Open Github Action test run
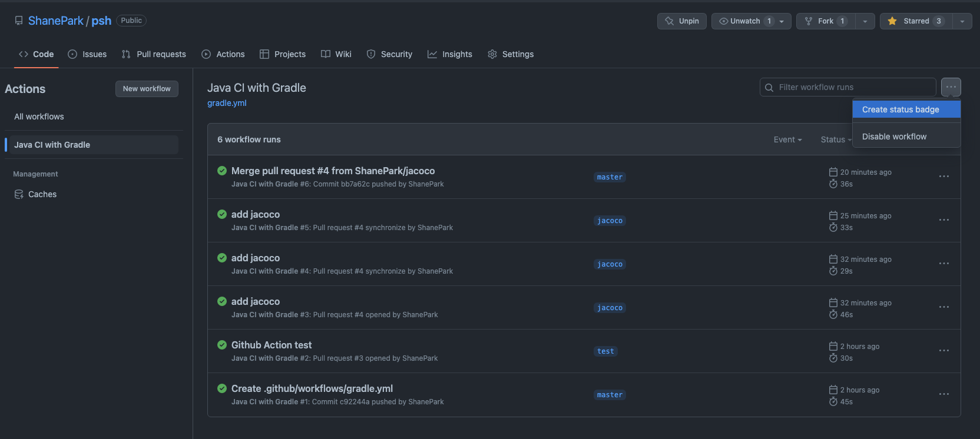This screenshot has width=980, height=439. click(x=272, y=345)
